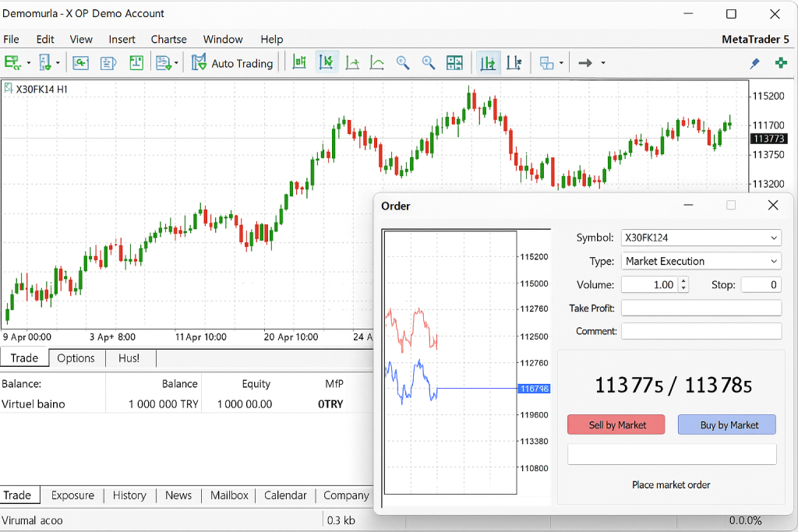Screen dimensions: 798x532
Task: Toggle chart auto scroll
Action: tap(489, 63)
